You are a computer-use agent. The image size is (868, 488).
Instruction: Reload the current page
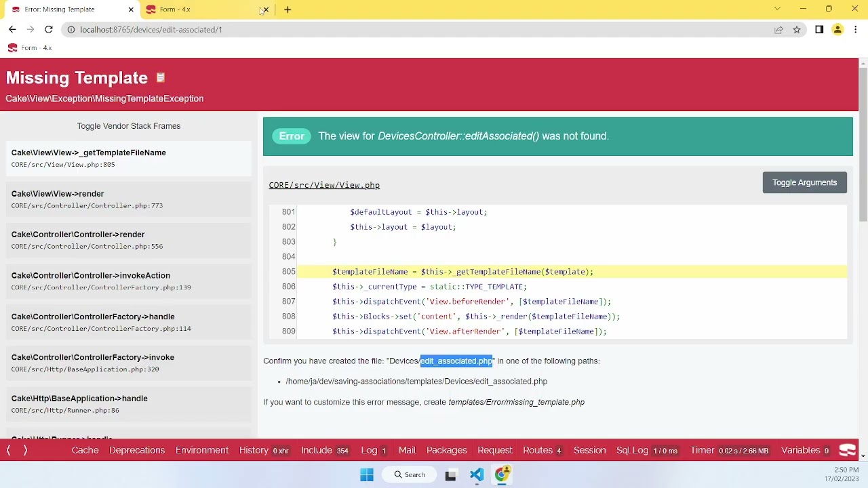point(49,30)
